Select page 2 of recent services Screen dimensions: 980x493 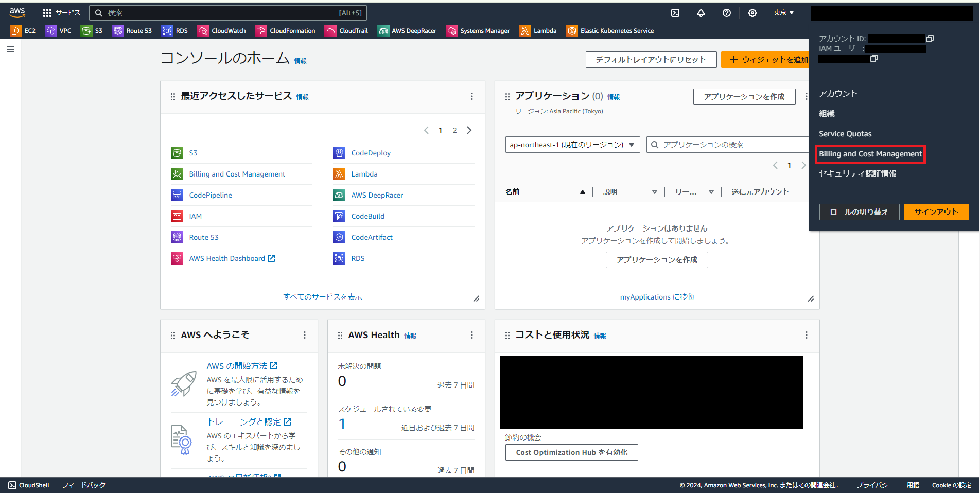[454, 130]
